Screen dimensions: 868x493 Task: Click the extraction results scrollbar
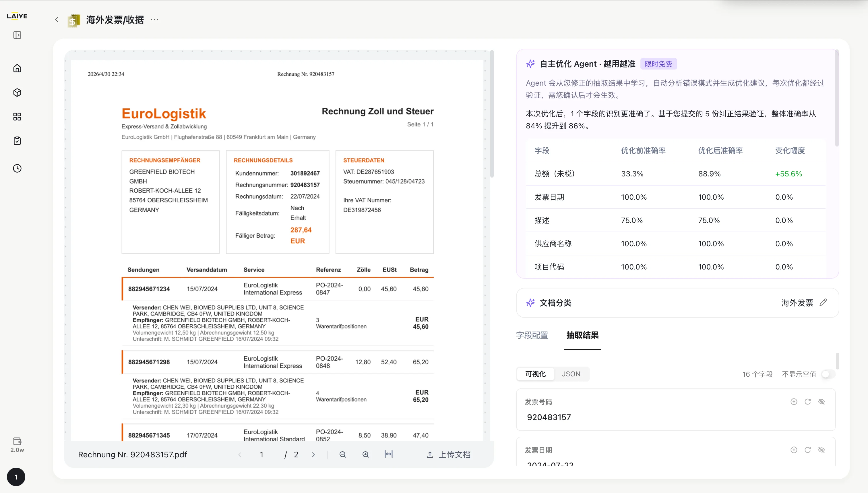[837, 361]
